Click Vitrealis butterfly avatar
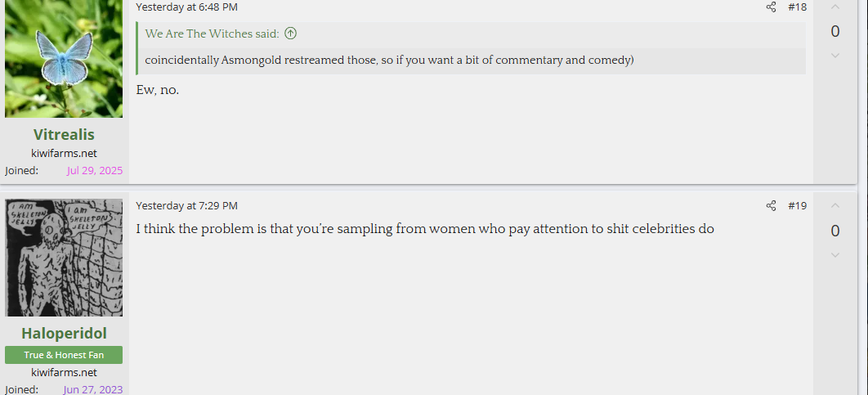This screenshot has width=868, height=395. pyautogui.click(x=64, y=58)
